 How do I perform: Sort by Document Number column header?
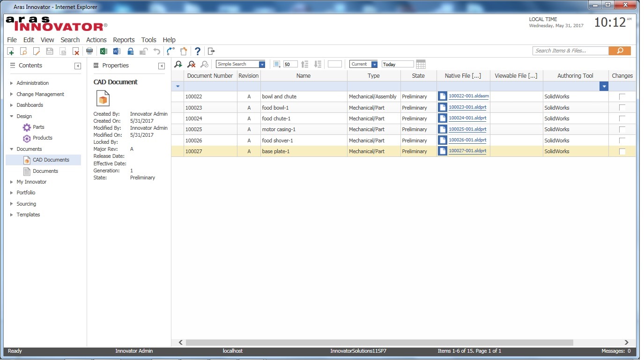tap(210, 75)
